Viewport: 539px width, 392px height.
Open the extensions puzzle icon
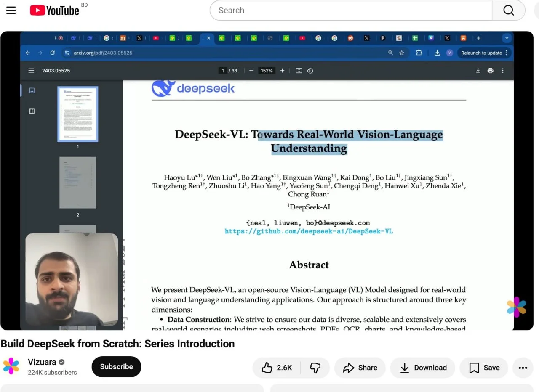click(x=419, y=53)
